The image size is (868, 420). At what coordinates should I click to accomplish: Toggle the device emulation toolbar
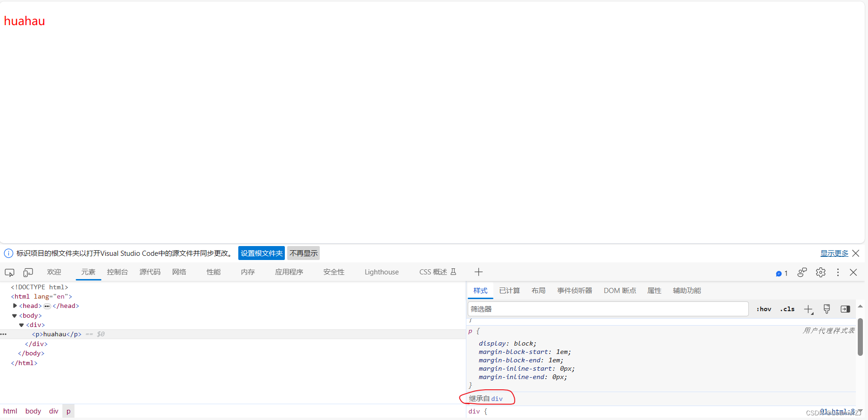point(28,272)
